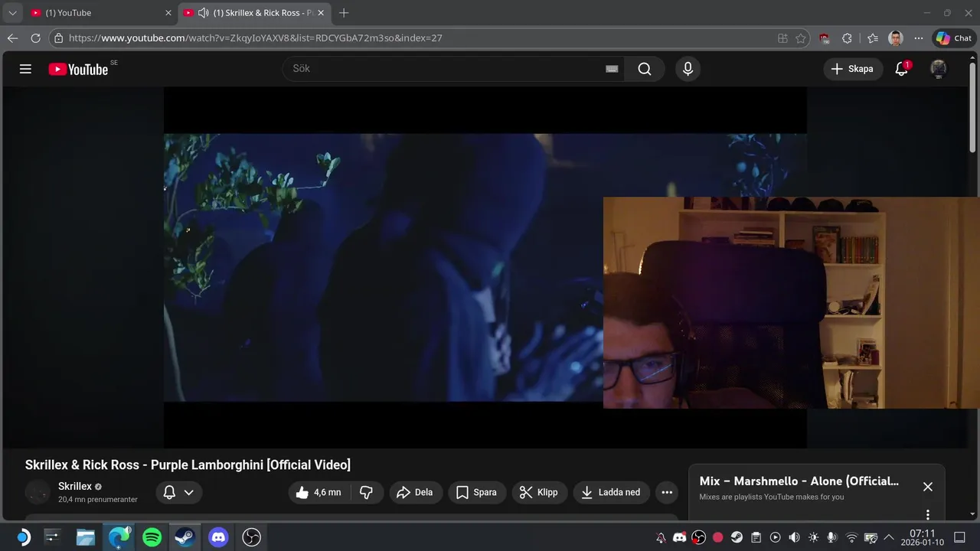
Task: Toggle do-not-disturb notifications tray icon
Action: (x=661, y=538)
